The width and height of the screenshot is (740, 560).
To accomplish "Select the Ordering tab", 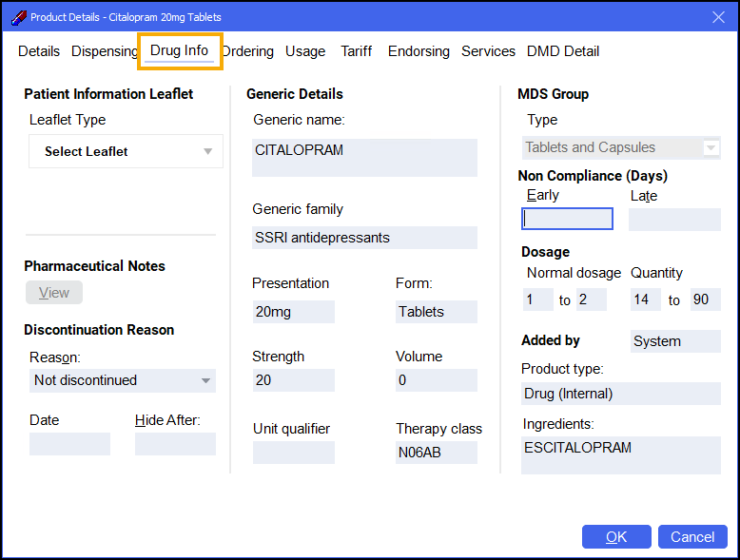I will pyautogui.click(x=248, y=51).
